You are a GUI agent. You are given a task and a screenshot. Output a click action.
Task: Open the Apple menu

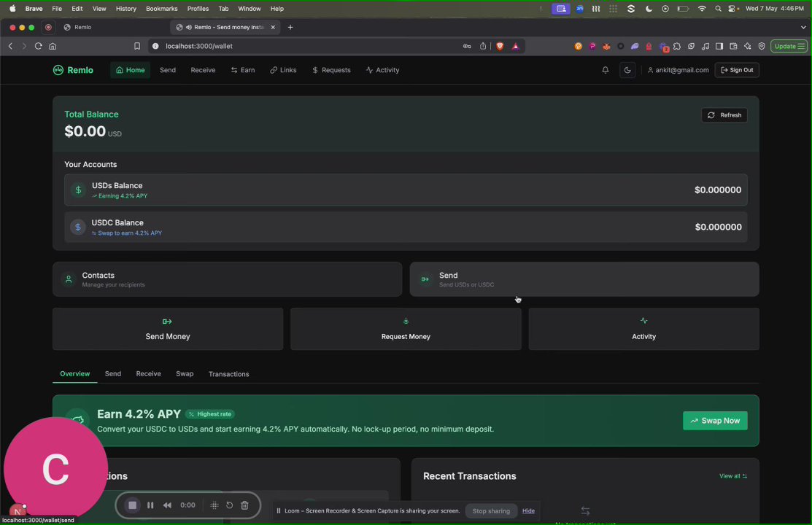coord(12,9)
